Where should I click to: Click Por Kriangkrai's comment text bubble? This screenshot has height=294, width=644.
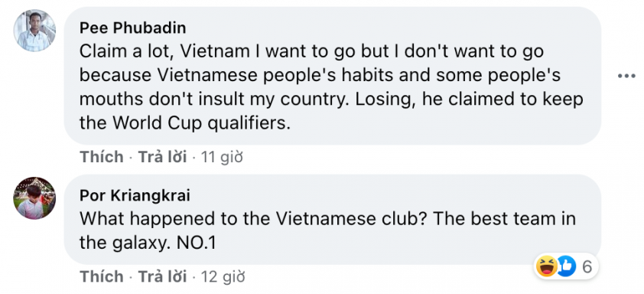pyautogui.click(x=333, y=219)
